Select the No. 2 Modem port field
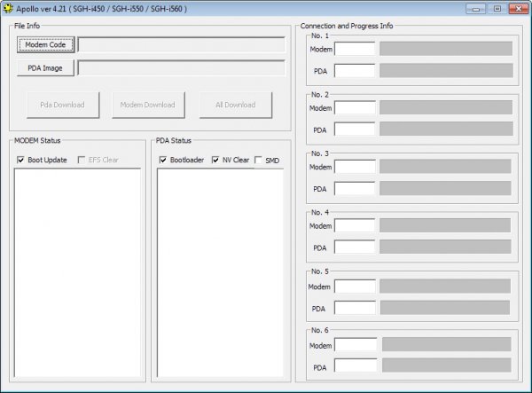532x393 pixels. point(355,108)
